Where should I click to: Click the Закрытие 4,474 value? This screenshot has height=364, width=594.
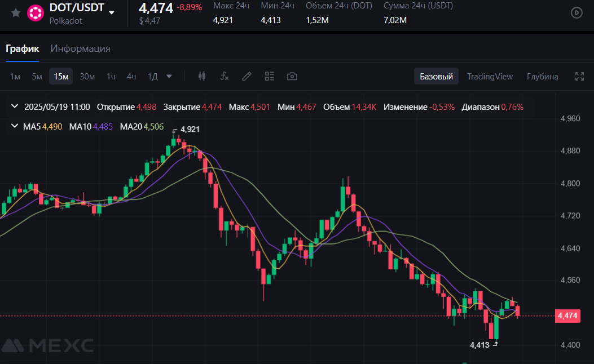pos(212,107)
